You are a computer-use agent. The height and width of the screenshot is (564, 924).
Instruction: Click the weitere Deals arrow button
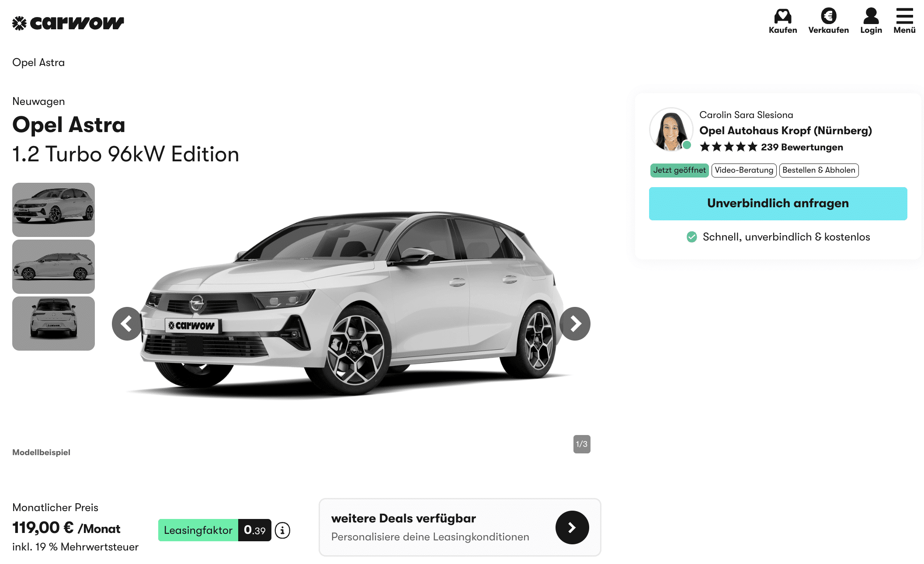572,527
